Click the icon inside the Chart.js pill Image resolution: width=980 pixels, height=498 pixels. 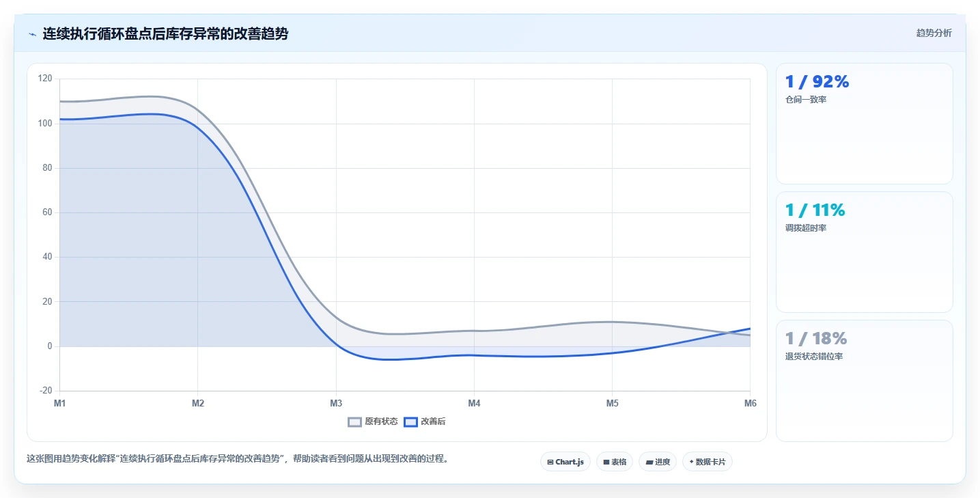tap(550, 462)
